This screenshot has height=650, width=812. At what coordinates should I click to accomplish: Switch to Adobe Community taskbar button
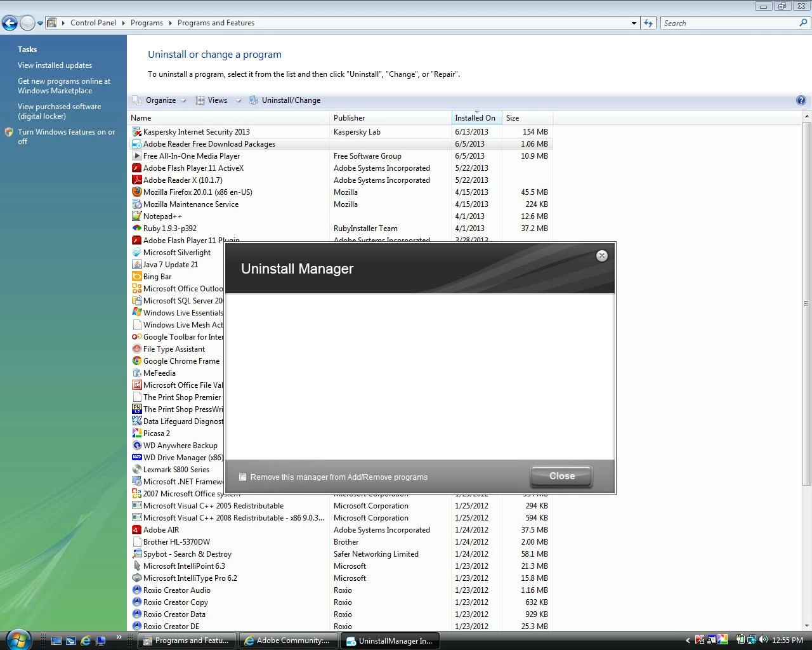pyautogui.click(x=289, y=640)
